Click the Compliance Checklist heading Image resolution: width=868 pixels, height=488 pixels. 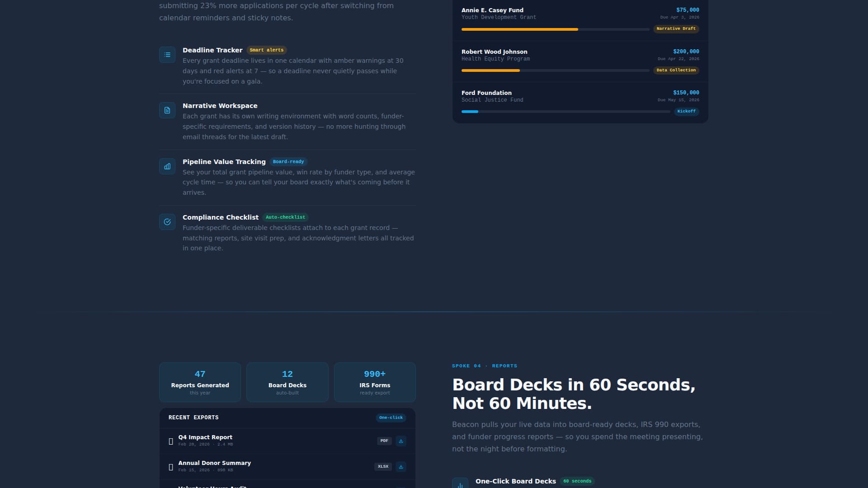pos(221,217)
